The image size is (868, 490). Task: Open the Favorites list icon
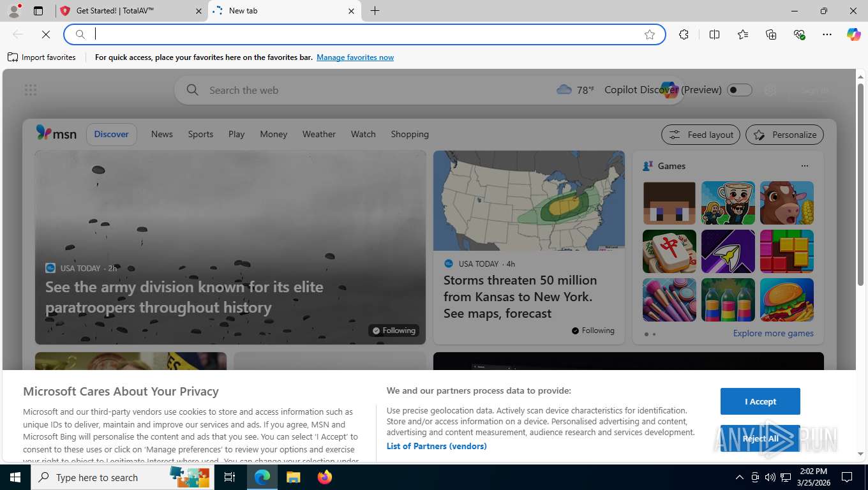pyautogui.click(x=743, y=34)
